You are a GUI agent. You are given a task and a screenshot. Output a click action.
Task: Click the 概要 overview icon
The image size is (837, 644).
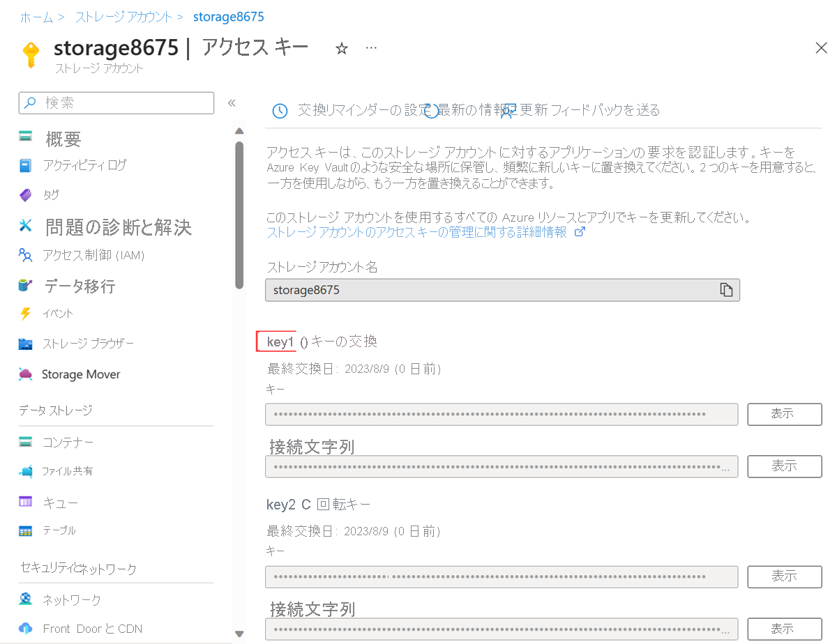coord(26,137)
